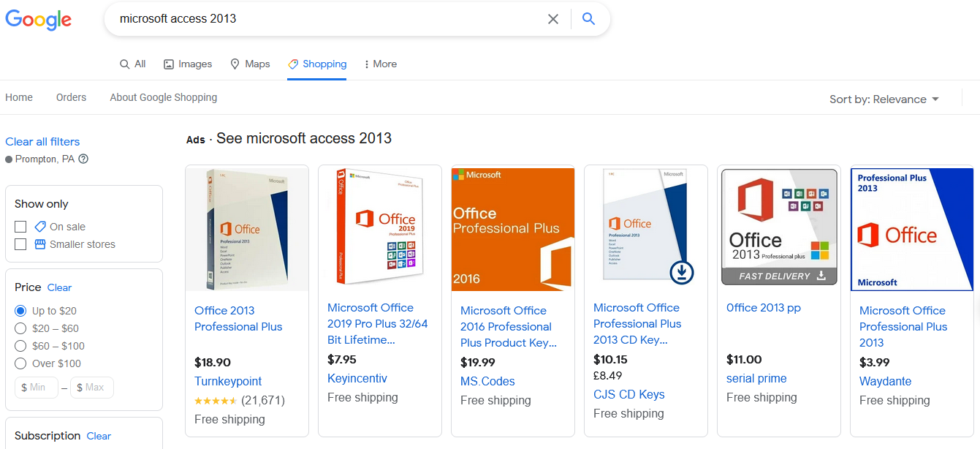The image size is (980, 449).
Task: Open Microsoft Office Professional Plus 2013 CD Key link
Action: pos(637,324)
